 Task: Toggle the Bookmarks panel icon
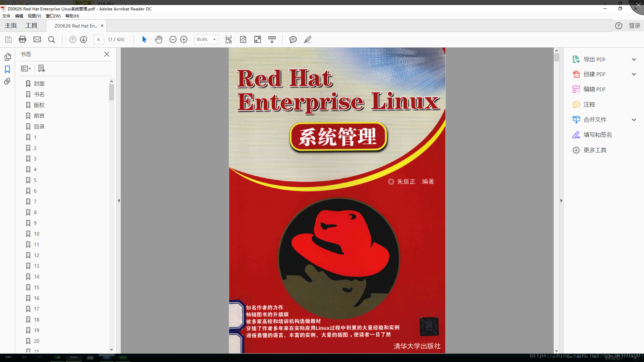(x=7, y=69)
